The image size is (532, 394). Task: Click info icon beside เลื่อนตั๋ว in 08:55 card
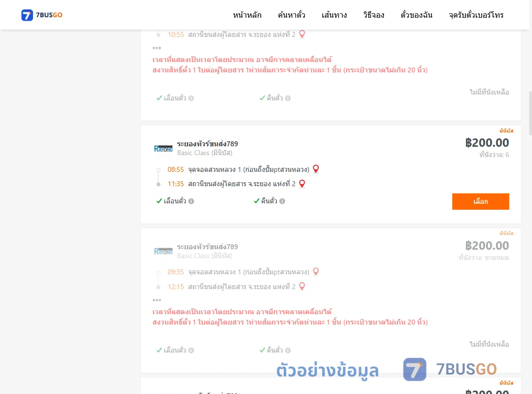(x=191, y=201)
